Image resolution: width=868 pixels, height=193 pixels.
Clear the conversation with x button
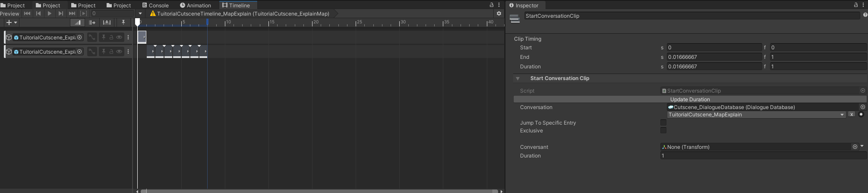coord(852,115)
